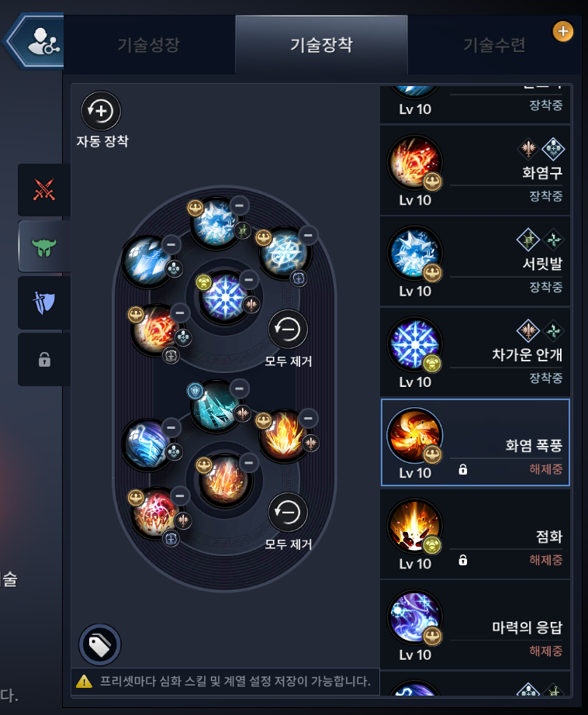Click the lock icon on 화염 폭풍 row
This screenshot has width=588, height=715.
coord(462,469)
